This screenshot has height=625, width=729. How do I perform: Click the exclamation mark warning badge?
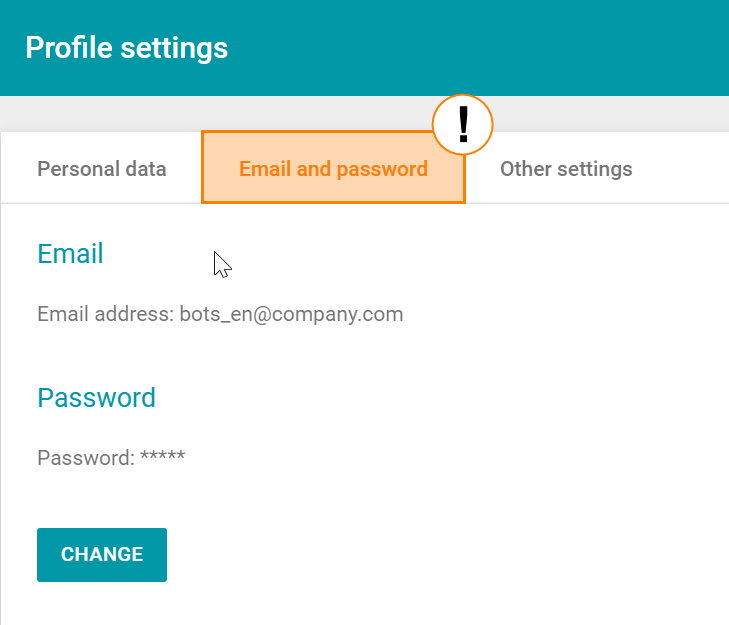click(x=463, y=125)
